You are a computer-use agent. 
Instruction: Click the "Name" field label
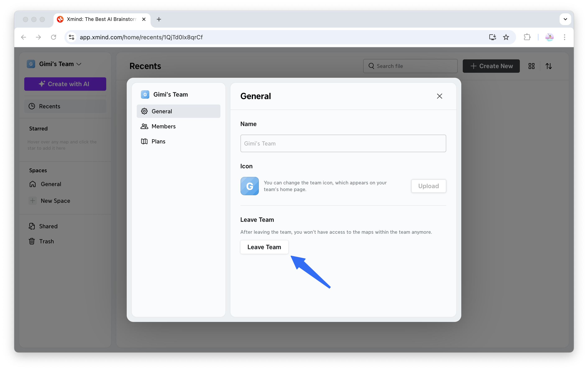[248, 124]
